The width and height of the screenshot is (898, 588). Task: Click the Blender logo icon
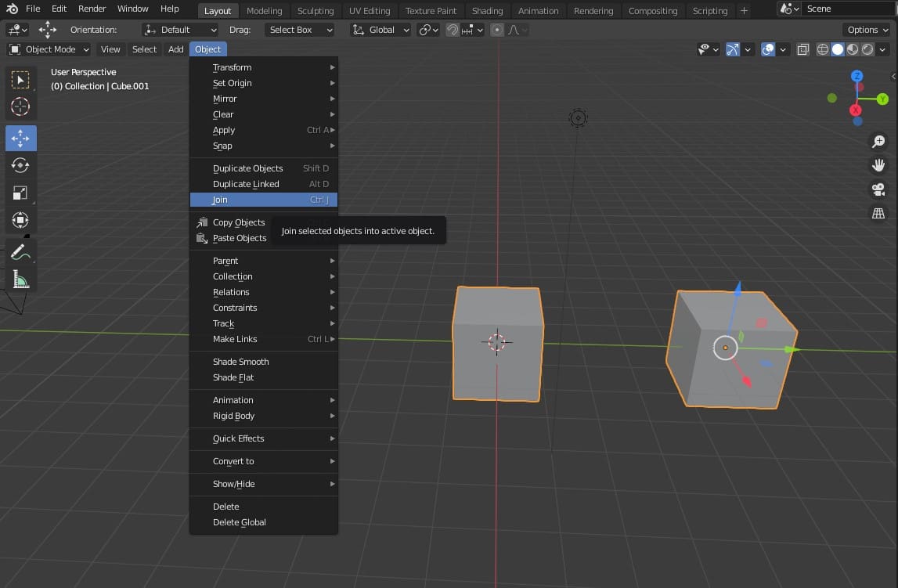coord(12,9)
